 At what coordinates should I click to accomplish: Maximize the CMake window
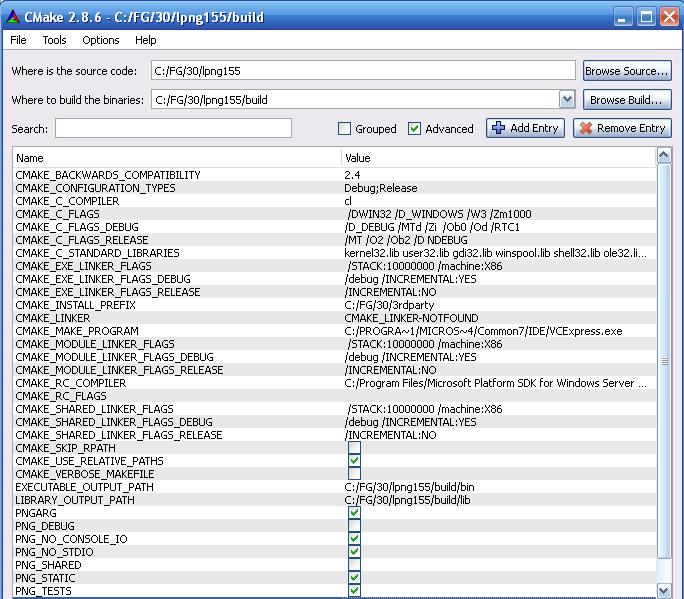coord(646,17)
